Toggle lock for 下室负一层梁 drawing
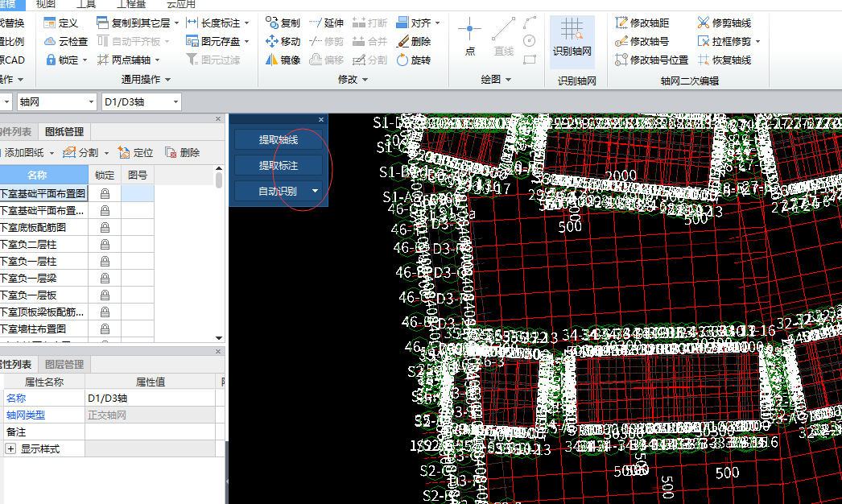Image resolution: width=842 pixels, height=504 pixels. tap(105, 279)
